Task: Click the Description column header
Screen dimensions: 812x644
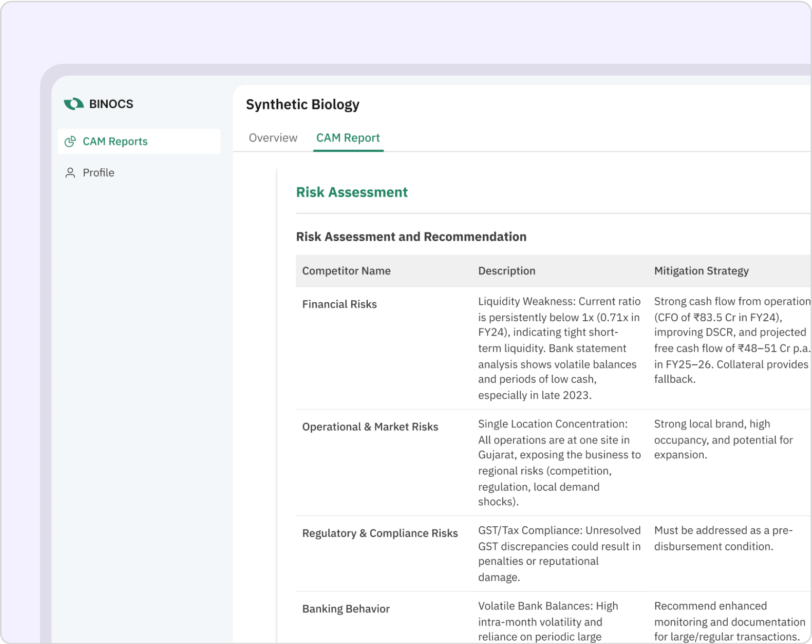Action: click(x=507, y=271)
